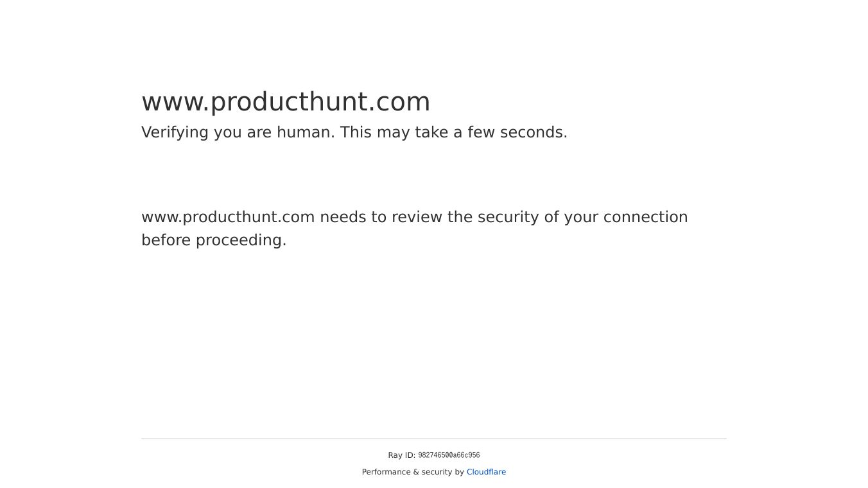Click the word 'Performance' in the footer
The image size is (868, 488).
[x=386, y=472]
